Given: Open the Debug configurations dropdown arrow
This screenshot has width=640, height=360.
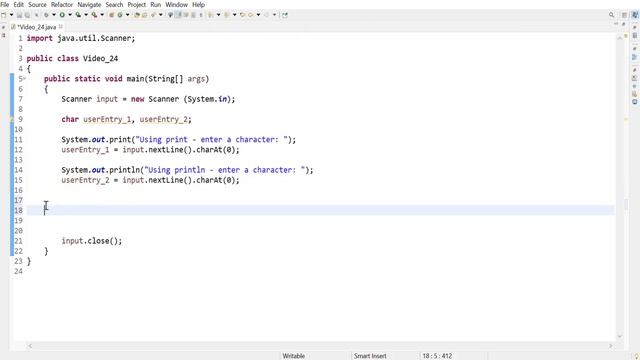Looking at the screenshot, I should (54, 15).
